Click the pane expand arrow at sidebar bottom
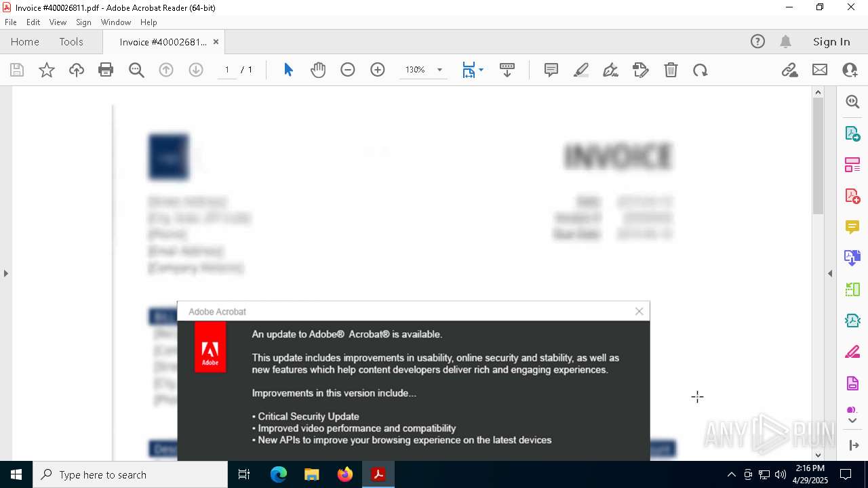The height and width of the screenshot is (488, 868). click(x=854, y=445)
